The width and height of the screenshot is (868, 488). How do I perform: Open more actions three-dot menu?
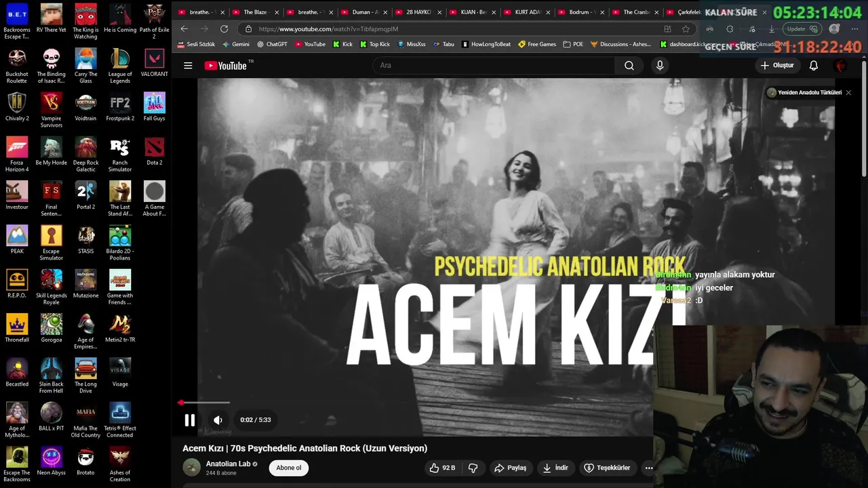tap(648, 468)
